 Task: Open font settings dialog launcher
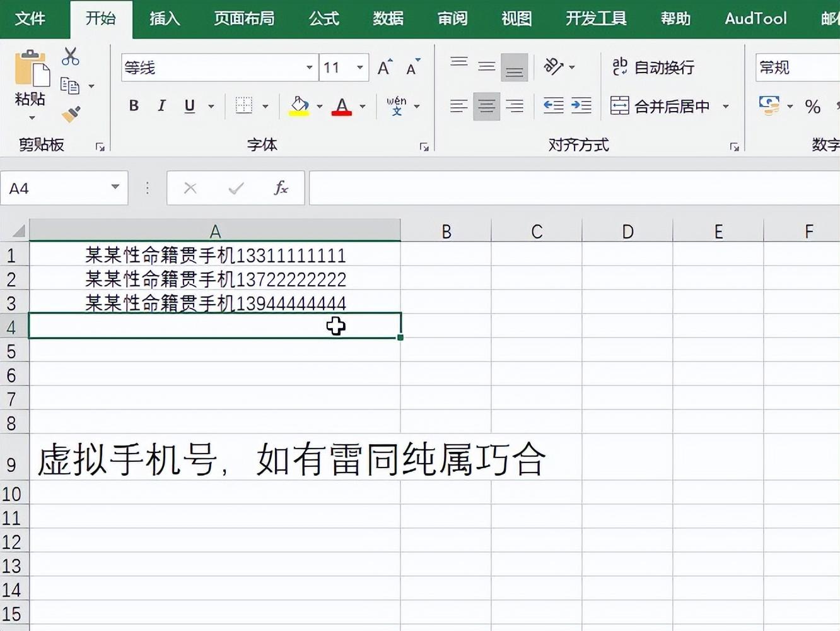pyautogui.click(x=424, y=146)
